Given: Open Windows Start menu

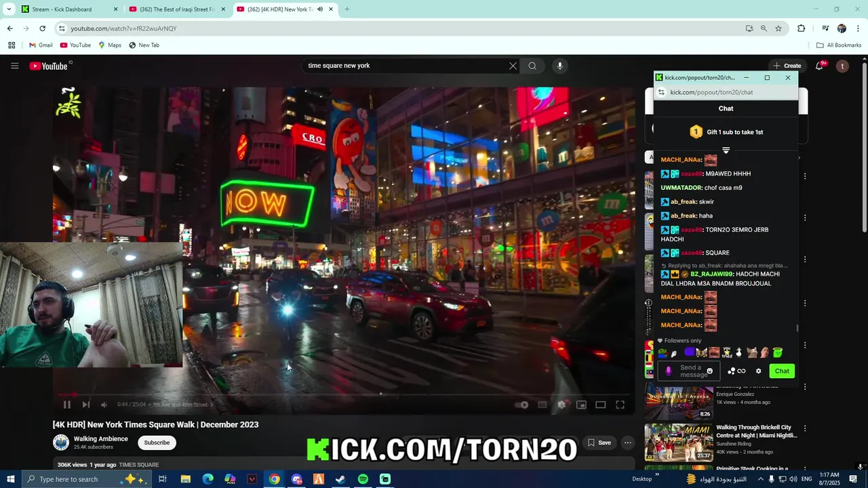Looking at the screenshot, I should click(10, 479).
